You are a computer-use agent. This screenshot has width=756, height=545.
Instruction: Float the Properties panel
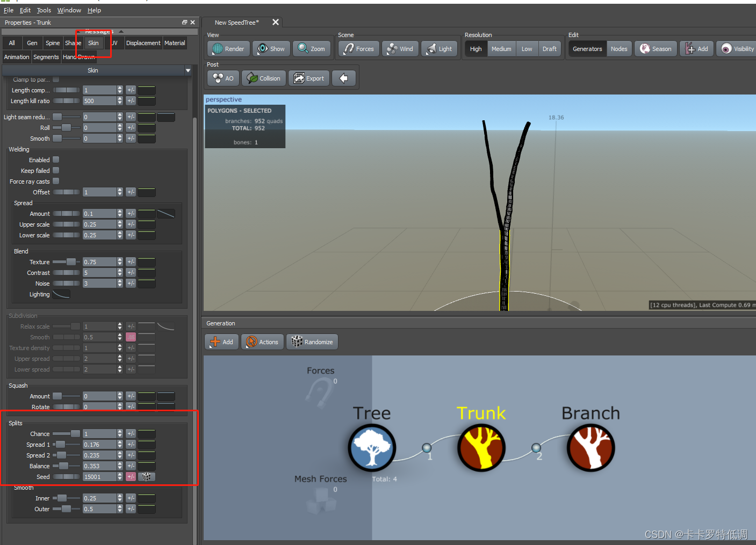pos(184,23)
